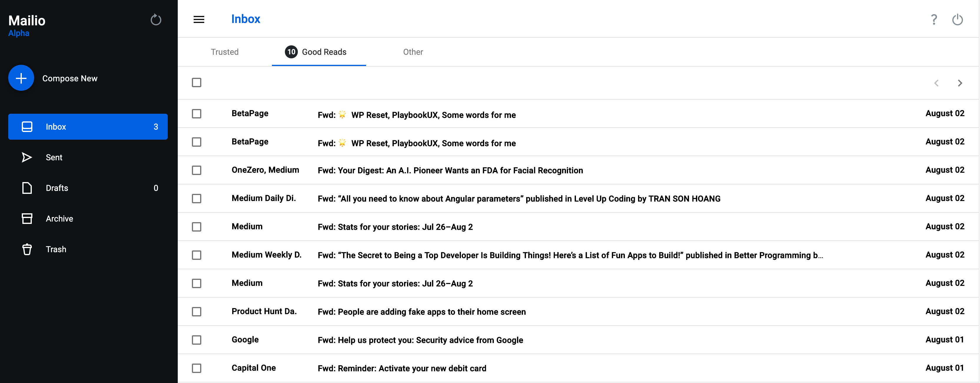
Task: Click the Google sender name
Action: [245, 340]
